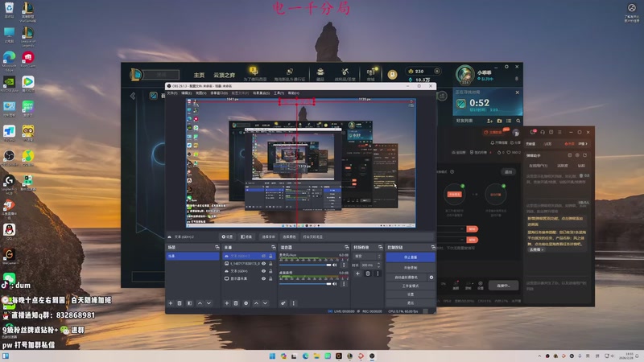Click the League client summoner avatar
Viewport: 644px width, 362px height.
coord(464,75)
